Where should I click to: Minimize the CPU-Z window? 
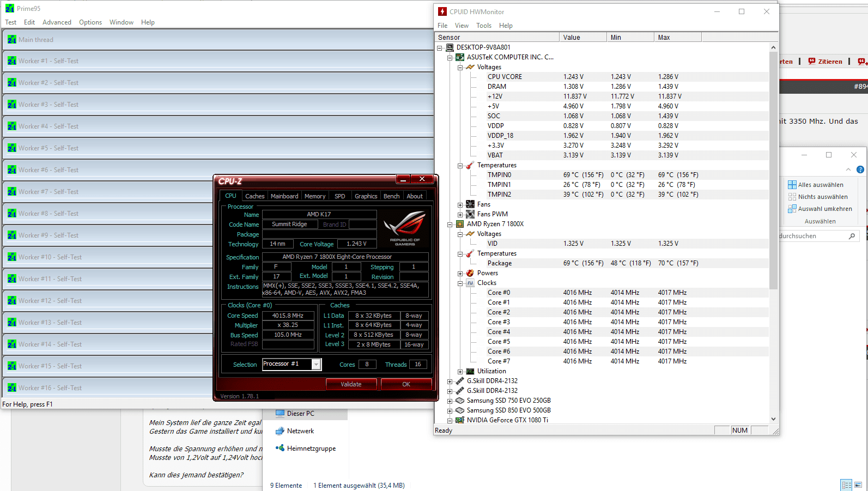[403, 179]
